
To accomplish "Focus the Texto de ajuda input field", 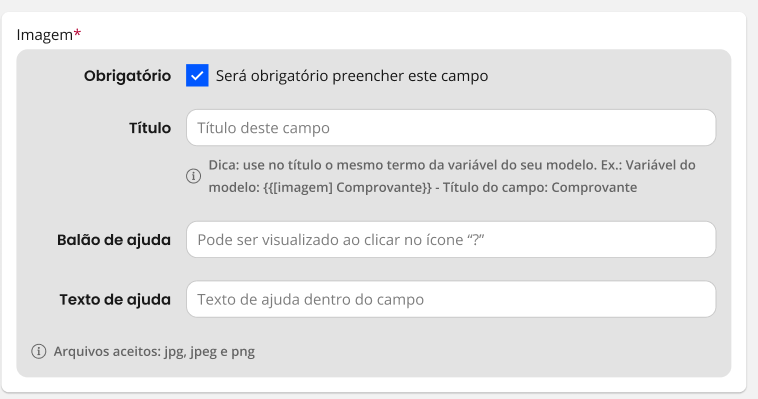I will (451, 299).
